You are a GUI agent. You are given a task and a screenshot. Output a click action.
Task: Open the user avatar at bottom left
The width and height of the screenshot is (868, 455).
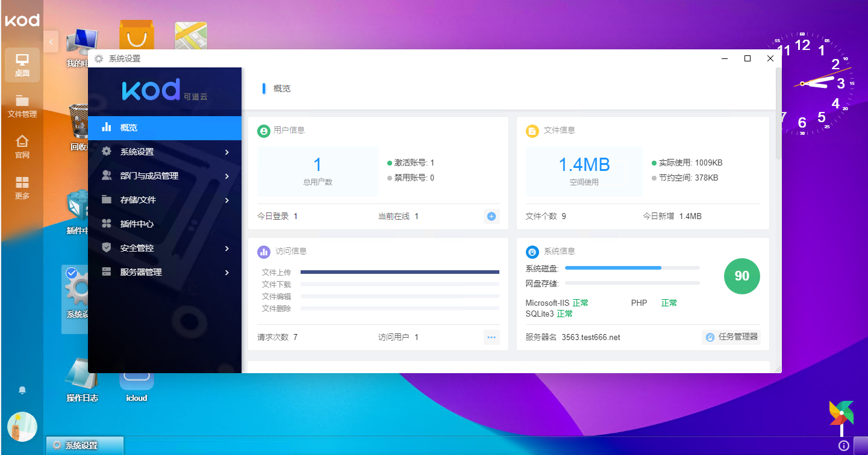point(22,427)
